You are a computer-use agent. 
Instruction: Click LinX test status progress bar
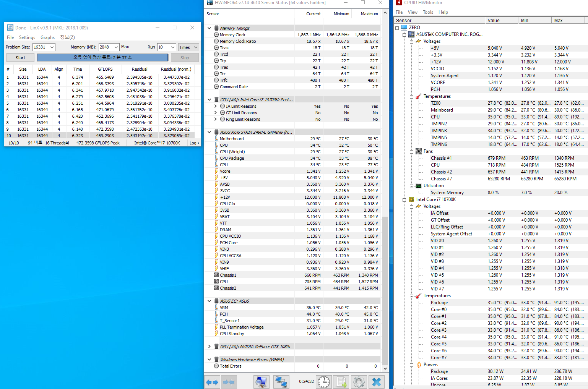(x=102, y=57)
